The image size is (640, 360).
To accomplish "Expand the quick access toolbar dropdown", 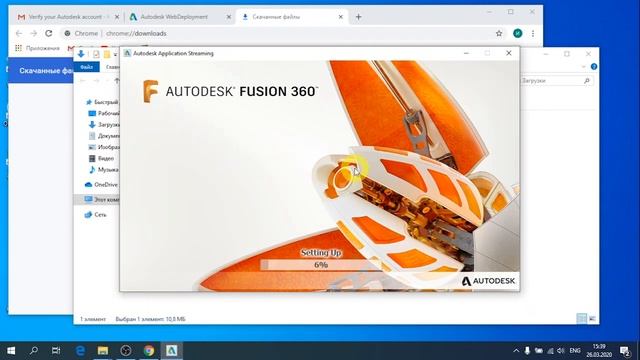I will tap(116, 54).
